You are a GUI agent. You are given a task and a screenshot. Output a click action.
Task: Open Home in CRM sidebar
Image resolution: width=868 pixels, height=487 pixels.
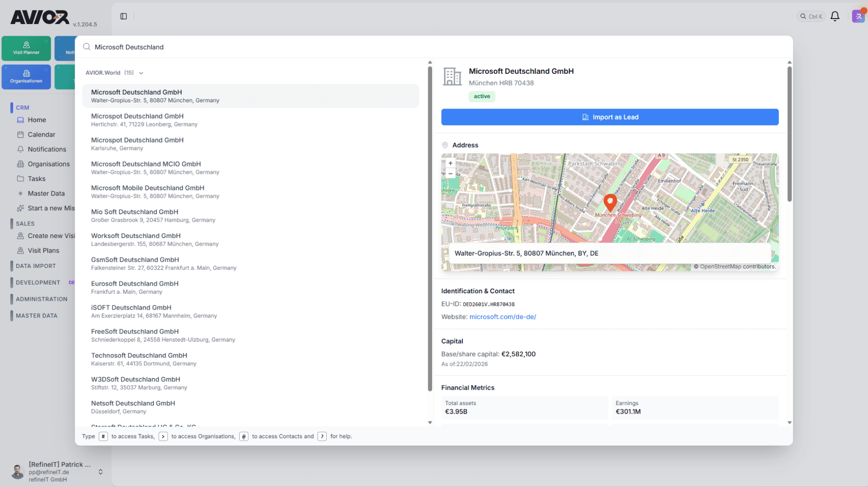(37, 120)
